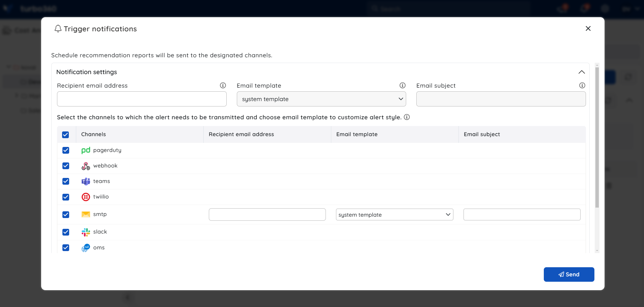This screenshot has height=307, width=644.
Task: Click the dialog vertical scrollbar thumb
Action: point(597,137)
